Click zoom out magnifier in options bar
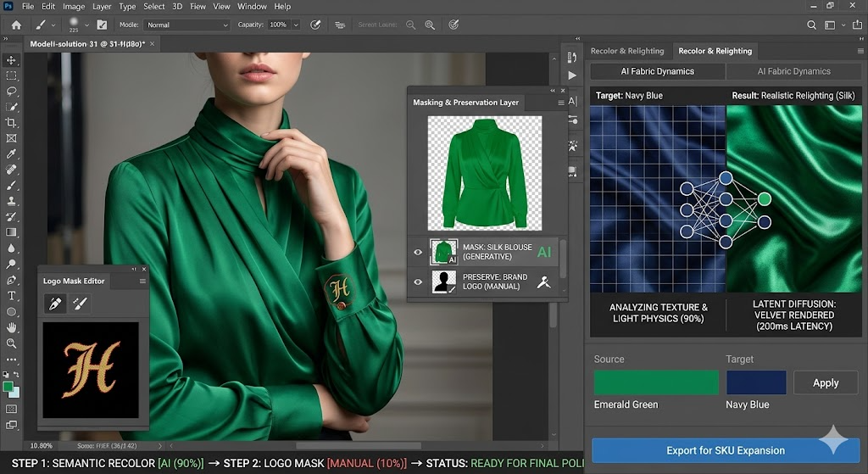 [411, 25]
